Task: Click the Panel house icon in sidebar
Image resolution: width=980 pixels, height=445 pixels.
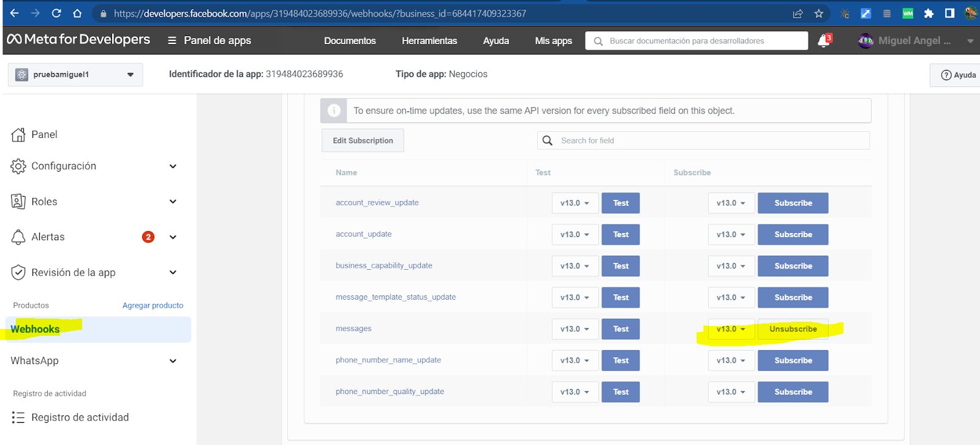Action: coord(18,135)
